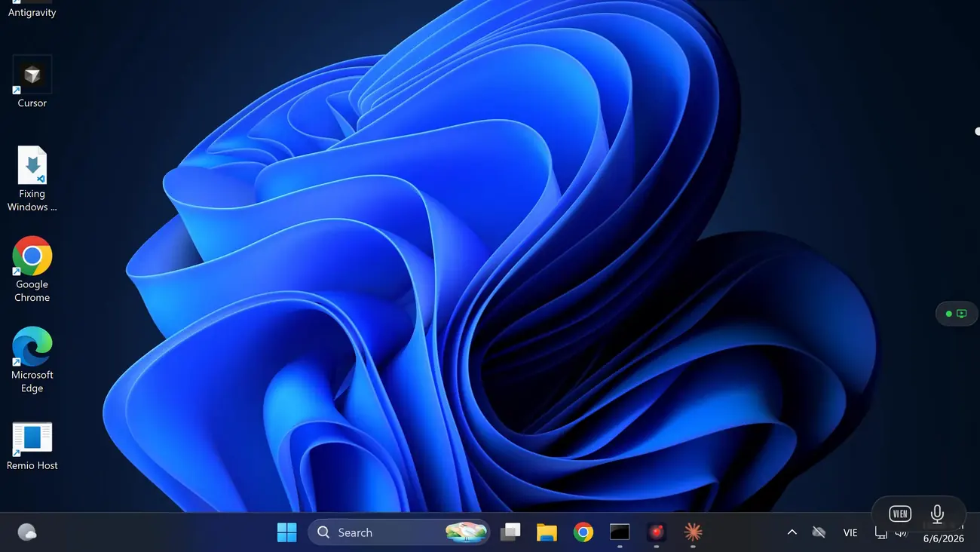980x552 pixels.
Task: Open the calendar from date 6/6/2026
Action: (944, 538)
